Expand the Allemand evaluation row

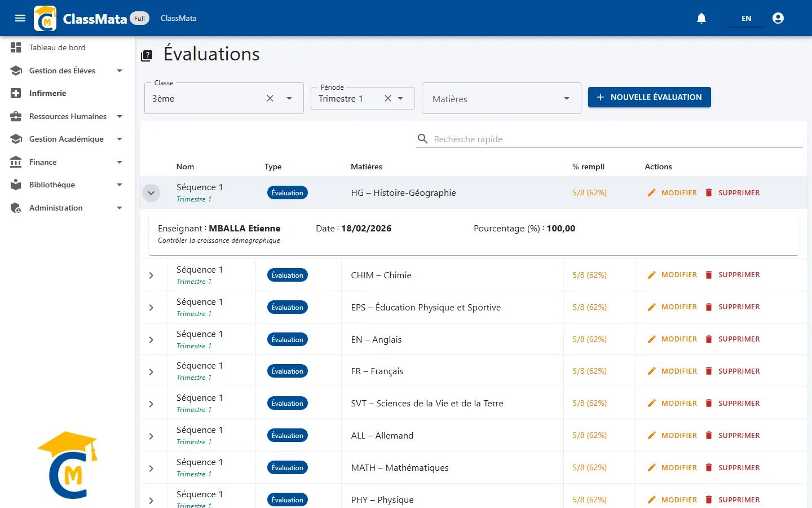(x=151, y=436)
